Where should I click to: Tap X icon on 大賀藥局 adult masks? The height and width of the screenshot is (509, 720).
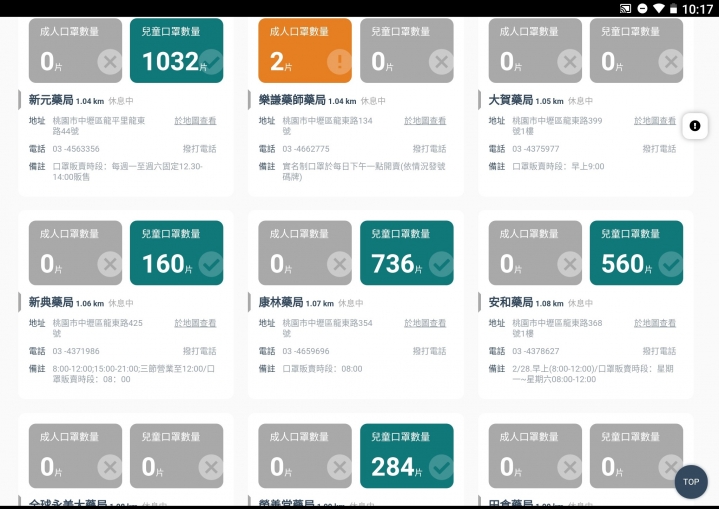569,62
